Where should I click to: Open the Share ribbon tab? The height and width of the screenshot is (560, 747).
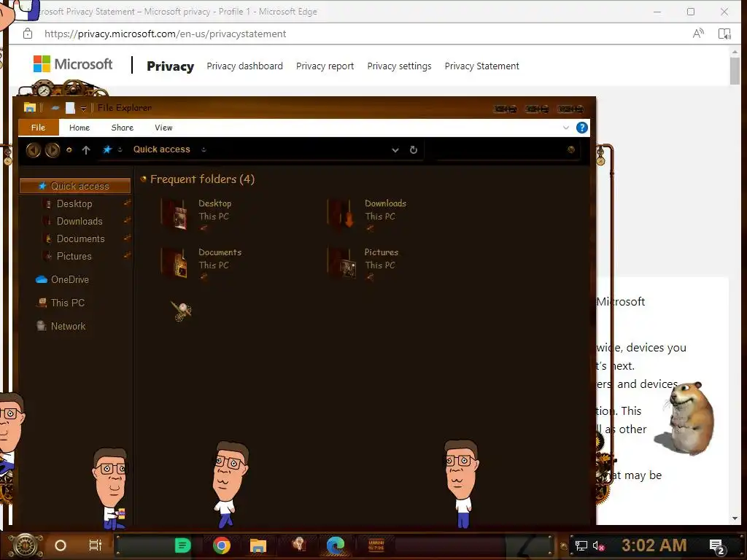click(122, 128)
